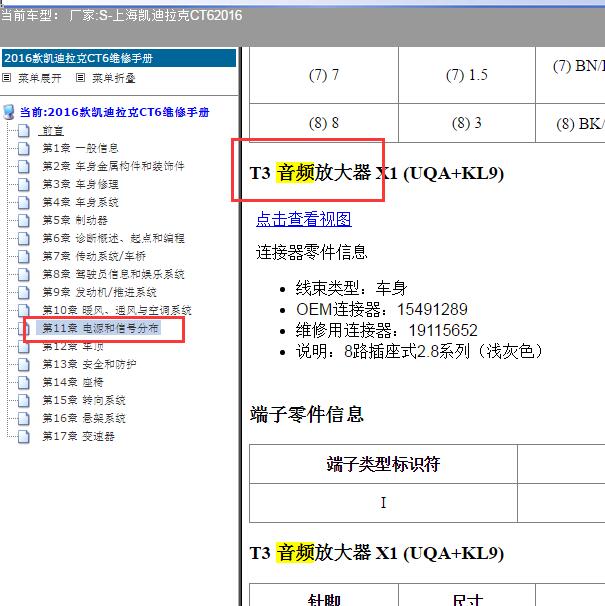Click 维修用连接器: 19115652 line

point(387,330)
